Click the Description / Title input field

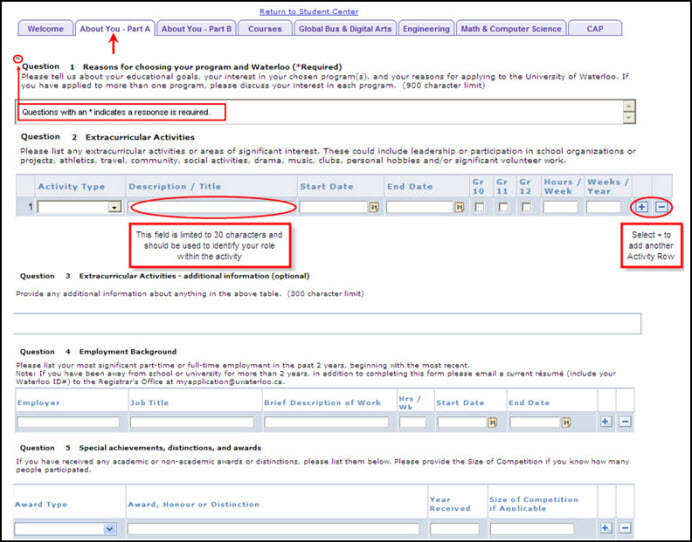(x=212, y=208)
